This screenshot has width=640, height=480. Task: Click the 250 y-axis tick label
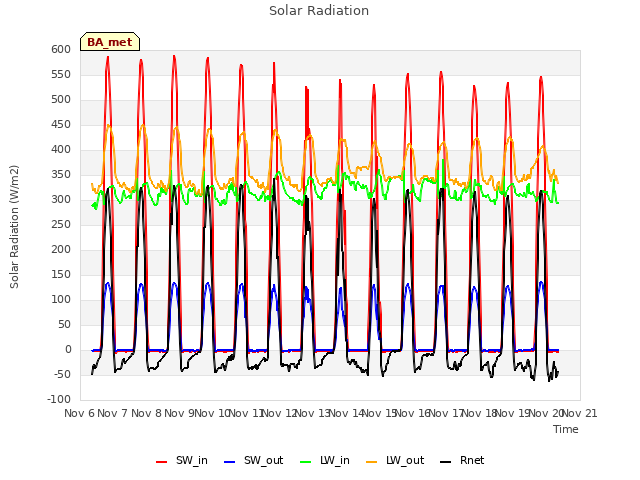coord(61,224)
